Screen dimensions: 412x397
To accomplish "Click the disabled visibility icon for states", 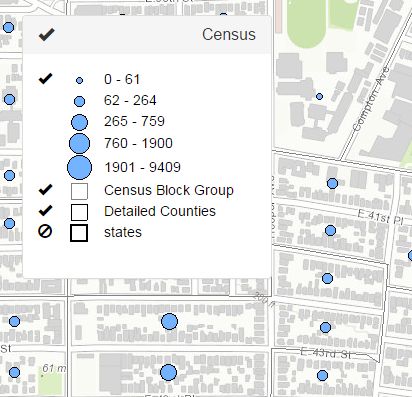I will coord(45,231).
